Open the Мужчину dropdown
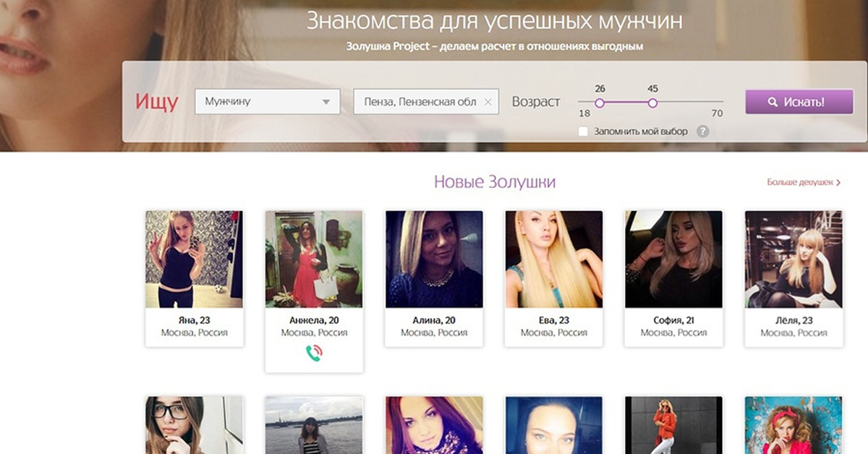The width and height of the screenshot is (868, 454). tap(268, 102)
